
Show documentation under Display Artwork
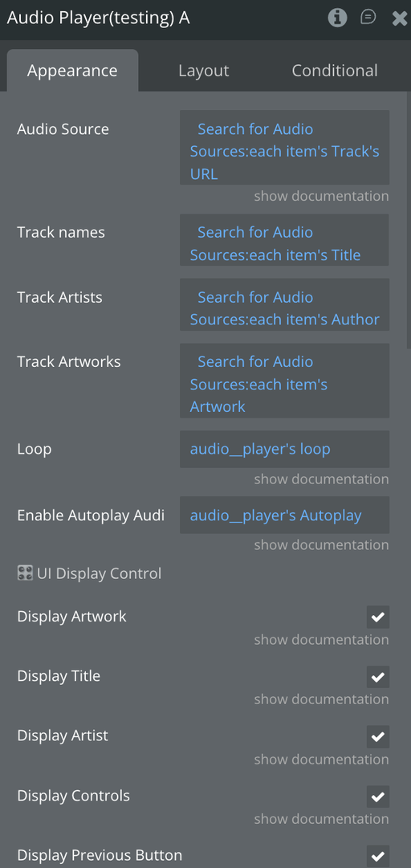pos(321,639)
